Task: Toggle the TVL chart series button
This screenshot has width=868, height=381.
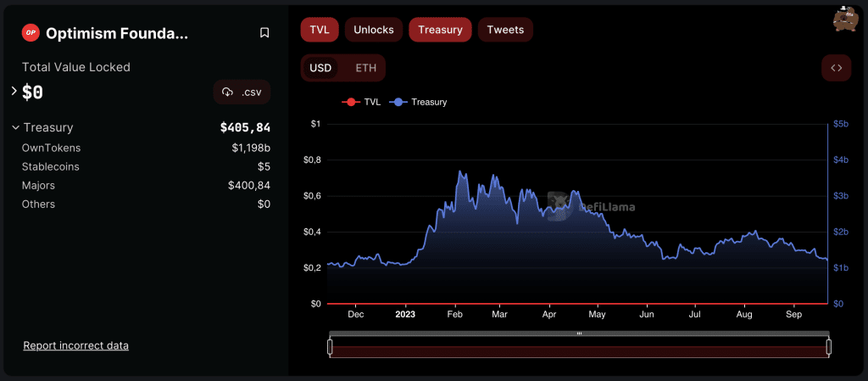Action: pos(320,30)
